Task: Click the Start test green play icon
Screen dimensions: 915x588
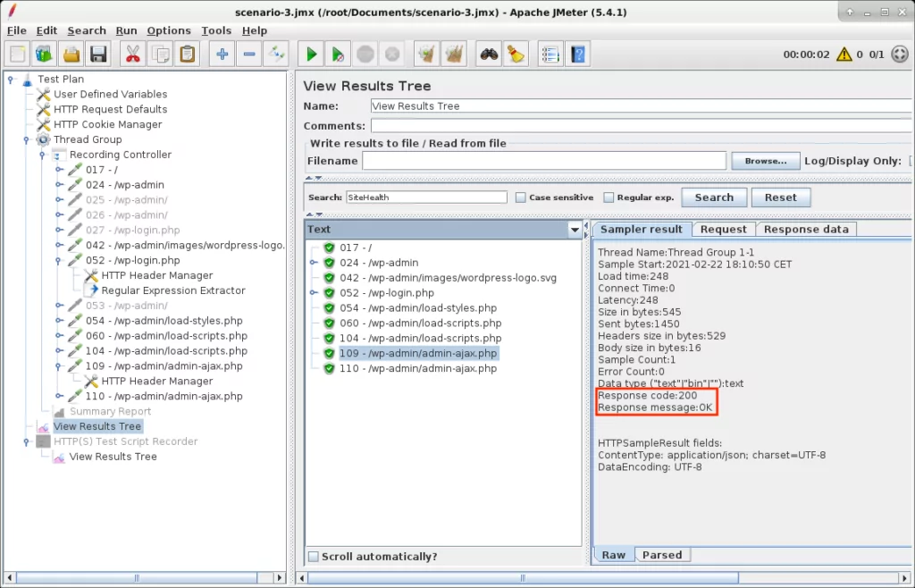Action: pos(311,55)
